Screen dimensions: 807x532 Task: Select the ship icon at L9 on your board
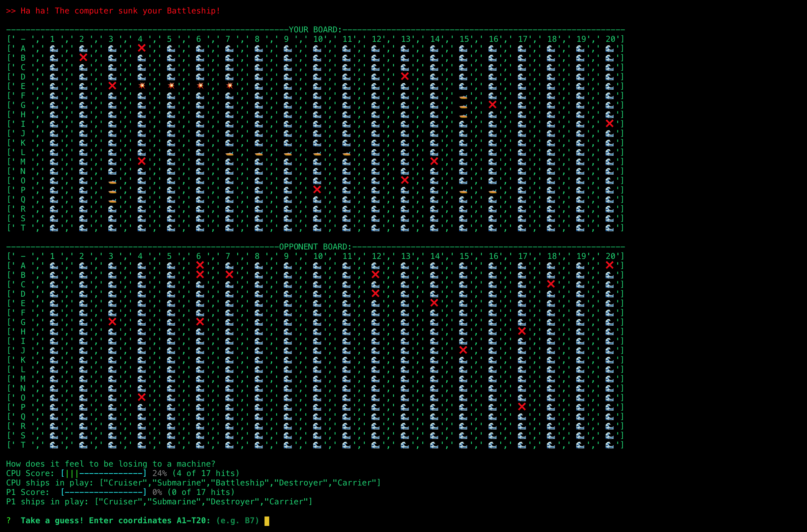point(287,154)
